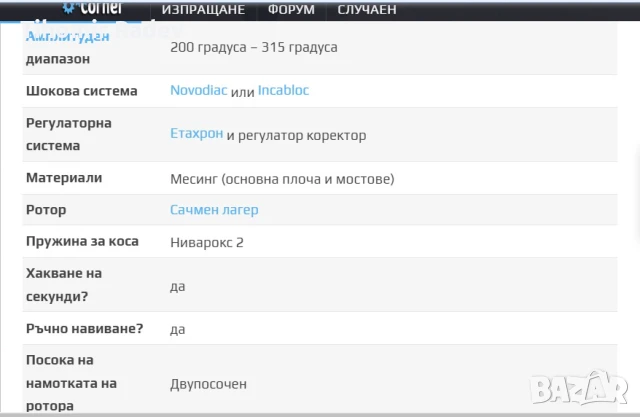Click the Двупосочен value text
The height and width of the screenshot is (417, 640).
click(208, 383)
